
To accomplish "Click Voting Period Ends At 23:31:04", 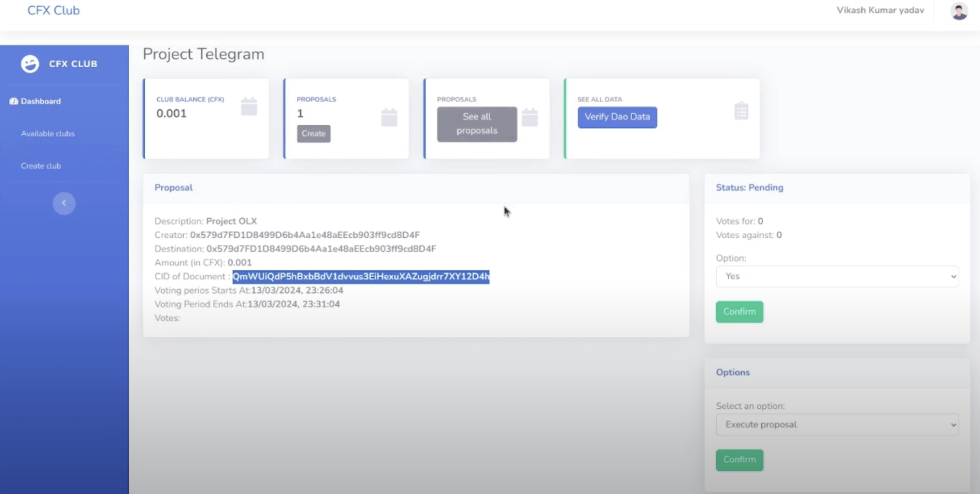I will [x=293, y=304].
